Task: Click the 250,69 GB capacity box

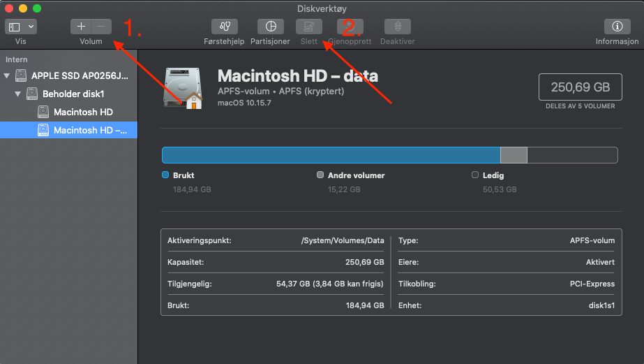Action: (581, 87)
